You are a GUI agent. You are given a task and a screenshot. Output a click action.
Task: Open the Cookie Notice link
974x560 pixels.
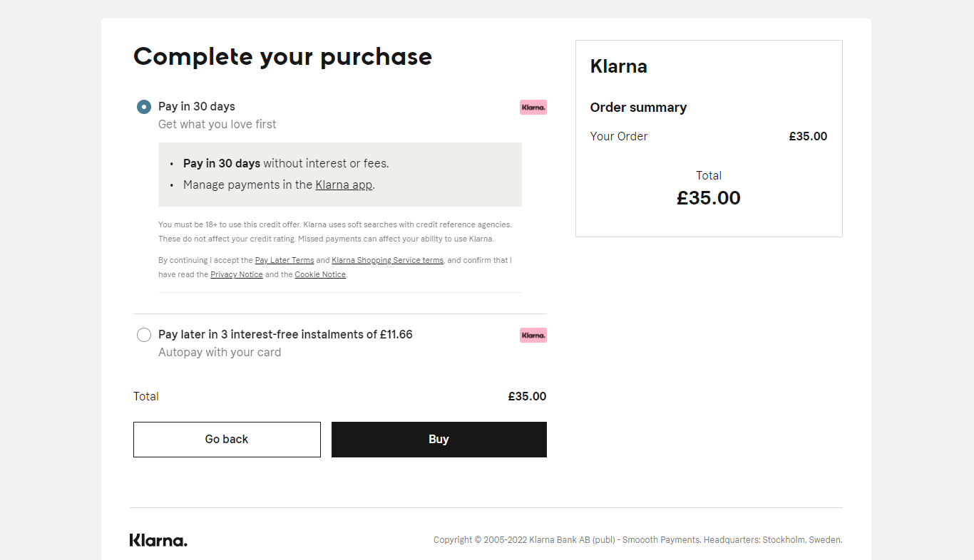[320, 274]
